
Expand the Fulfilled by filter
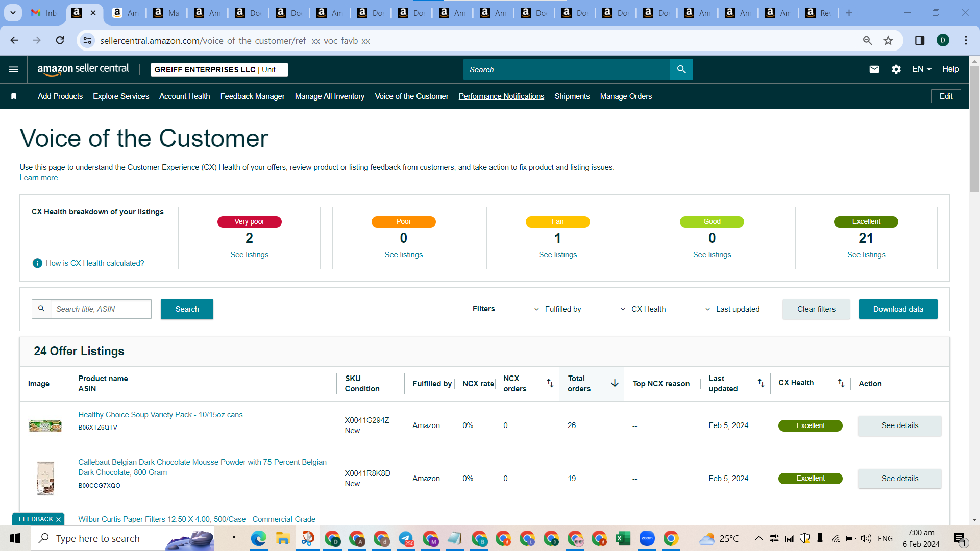tap(557, 309)
